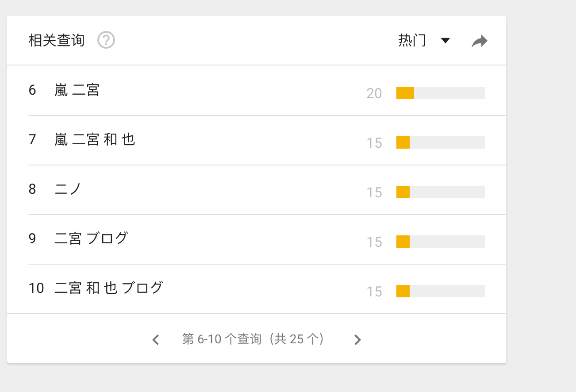This screenshot has height=392, width=576.
Task: Click the 相关查询 card title
Action: 56,40
